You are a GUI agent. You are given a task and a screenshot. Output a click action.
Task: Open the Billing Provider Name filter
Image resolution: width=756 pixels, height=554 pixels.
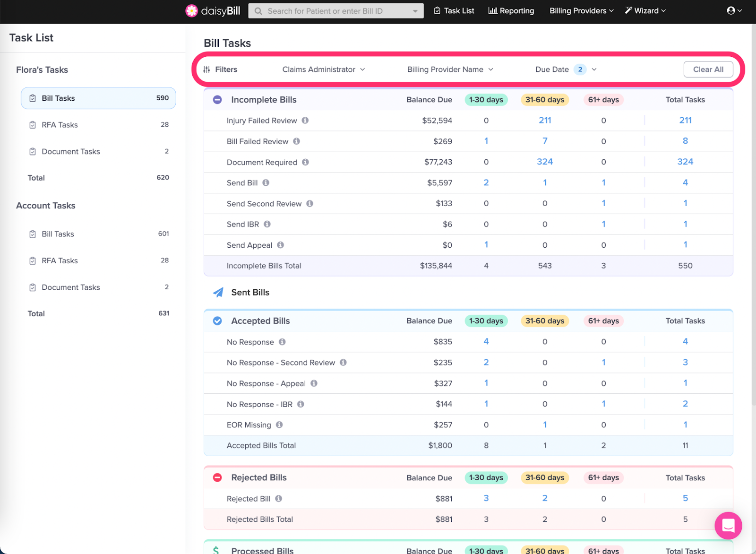click(x=450, y=69)
